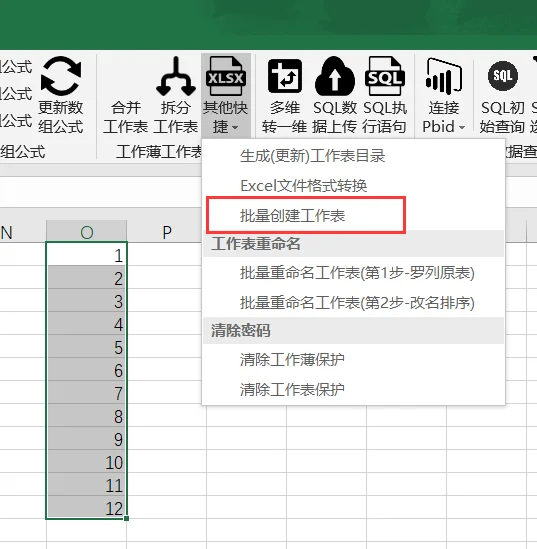This screenshot has width=537, height=549.
Task: Click the cell containing 6
Action: point(86,369)
